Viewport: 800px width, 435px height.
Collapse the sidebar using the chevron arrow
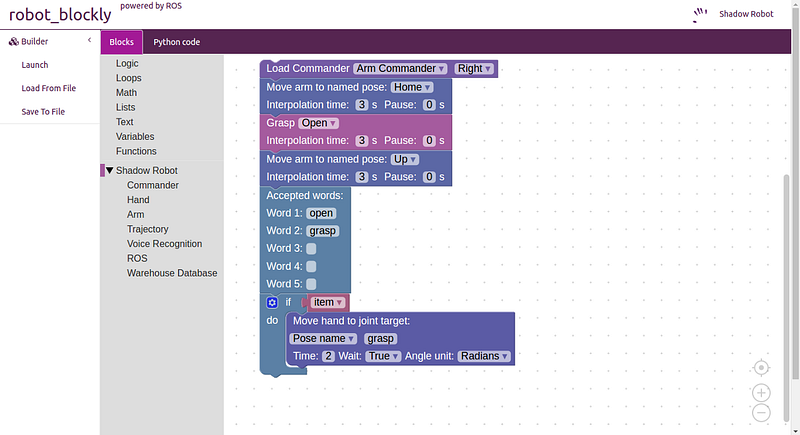[x=89, y=40]
